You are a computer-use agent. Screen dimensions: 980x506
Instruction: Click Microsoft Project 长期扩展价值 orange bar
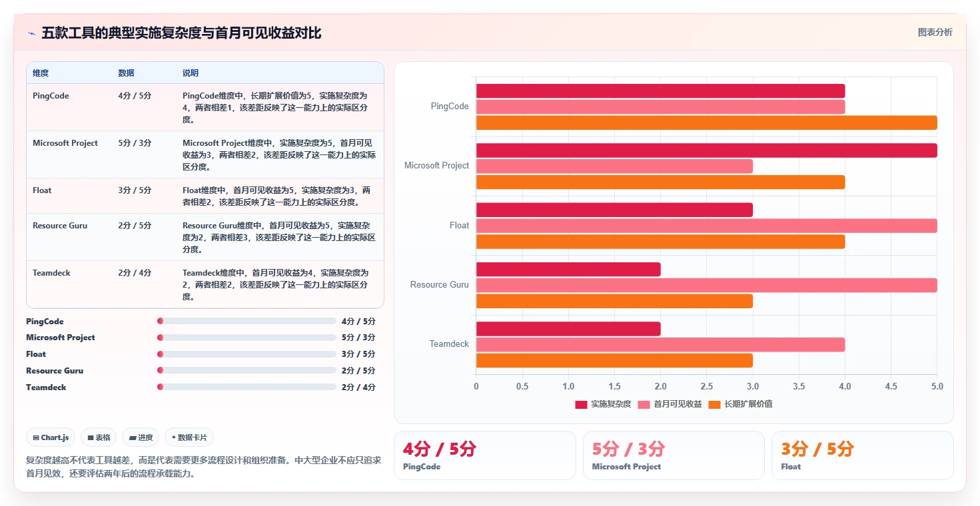(x=660, y=182)
